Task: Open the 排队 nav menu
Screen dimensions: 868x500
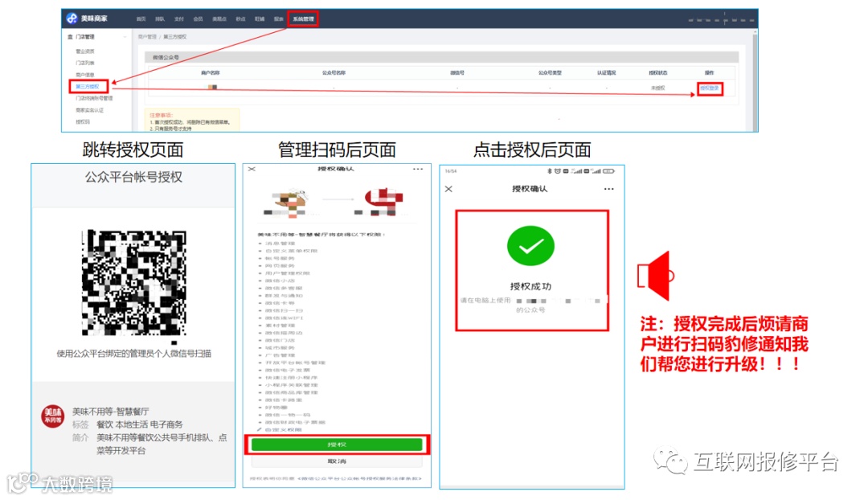Action: pyautogui.click(x=160, y=18)
